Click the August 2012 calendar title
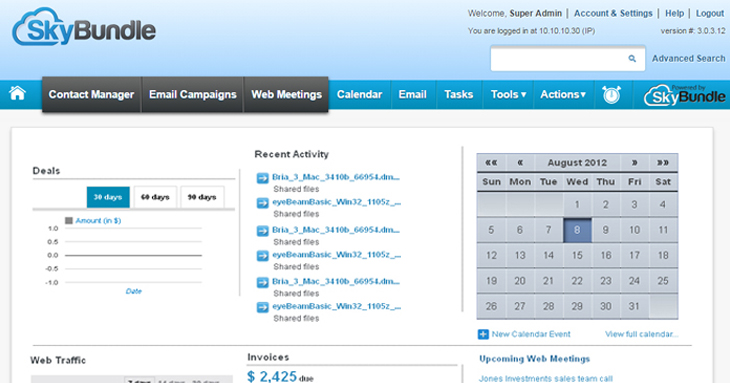This screenshot has height=383, width=730. (x=577, y=162)
